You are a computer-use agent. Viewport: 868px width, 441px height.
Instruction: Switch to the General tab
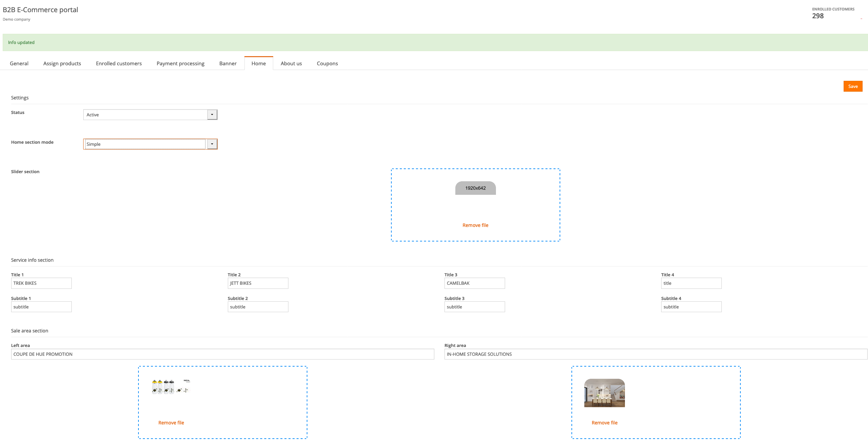[x=19, y=64]
